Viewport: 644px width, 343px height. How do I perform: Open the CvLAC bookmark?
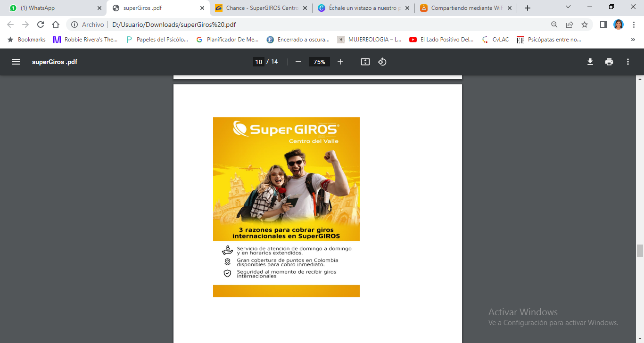click(x=495, y=40)
